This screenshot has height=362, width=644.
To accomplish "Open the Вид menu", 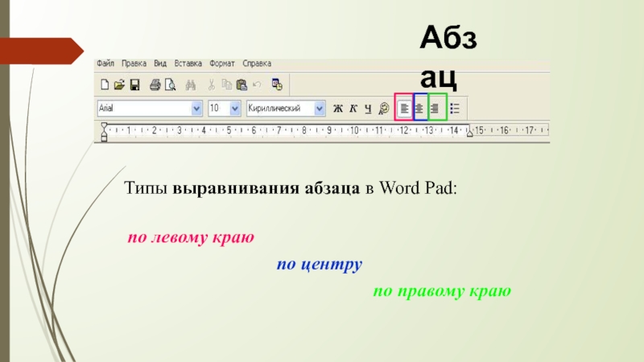I will 160,64.
